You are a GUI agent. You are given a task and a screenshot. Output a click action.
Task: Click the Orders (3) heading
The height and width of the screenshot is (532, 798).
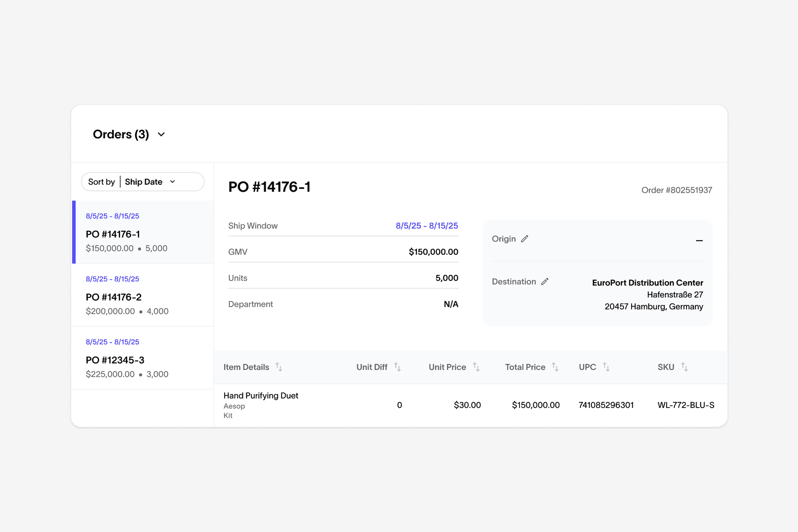121,134
